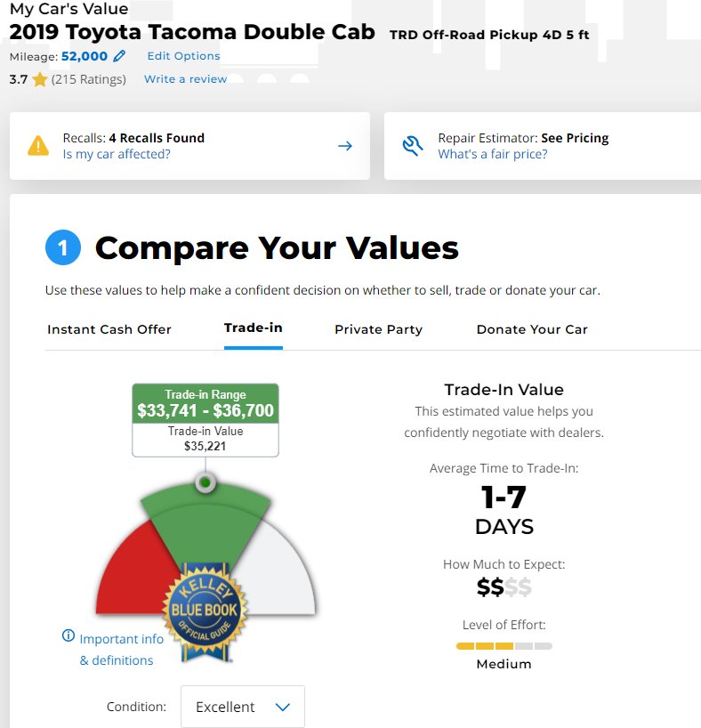
Task: Click the arrow in the Recalls card
Action: point(345,146)
